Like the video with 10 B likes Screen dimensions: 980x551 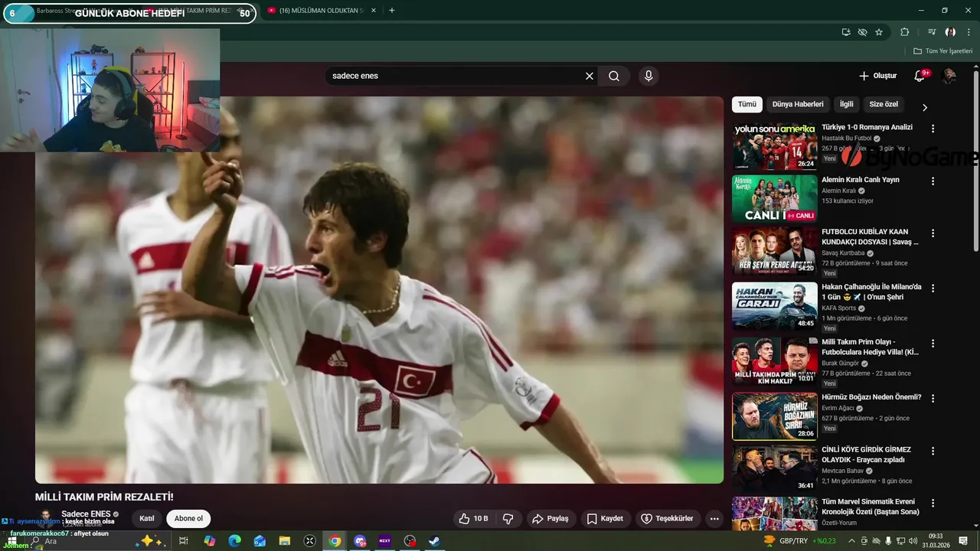click(x=473, y=519)
